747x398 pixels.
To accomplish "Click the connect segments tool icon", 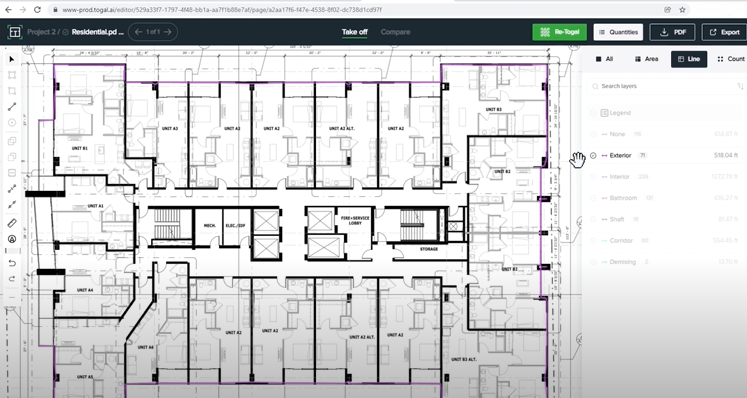I will [x=12, y=189].
